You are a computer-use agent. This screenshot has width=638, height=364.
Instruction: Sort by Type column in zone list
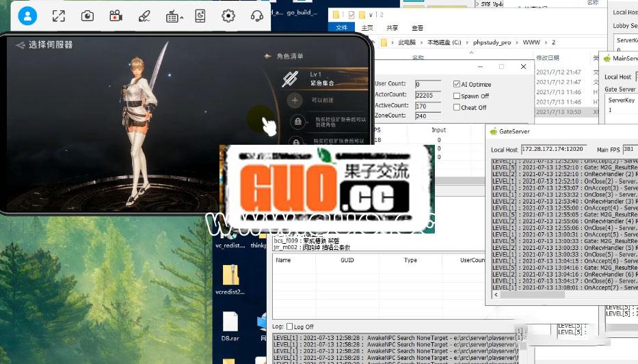[410, 260]
